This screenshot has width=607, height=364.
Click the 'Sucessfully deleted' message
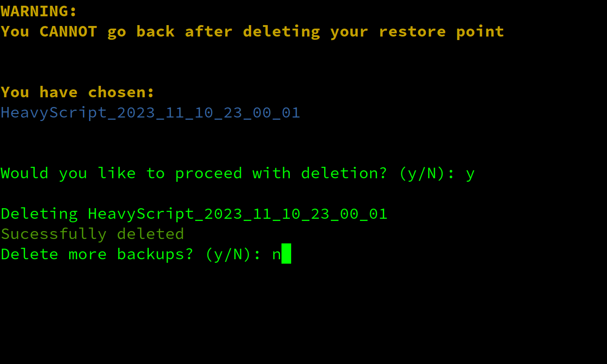(93, 234)
